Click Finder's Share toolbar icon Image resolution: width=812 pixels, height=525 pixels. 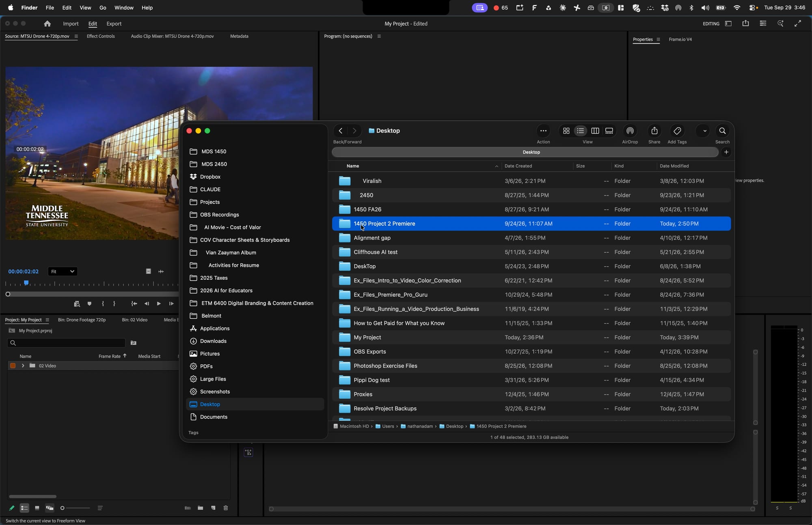[x=654, y=131]
